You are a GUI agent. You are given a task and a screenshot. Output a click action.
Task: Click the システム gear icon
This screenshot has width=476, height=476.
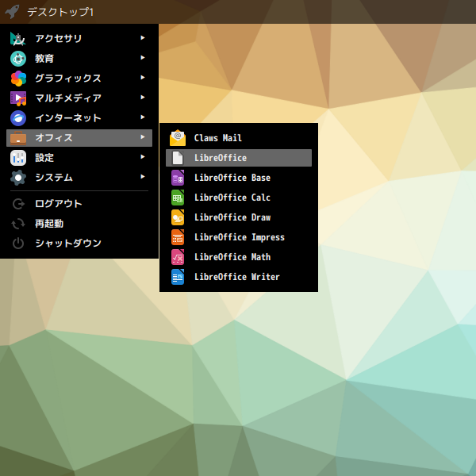(18, 178)
